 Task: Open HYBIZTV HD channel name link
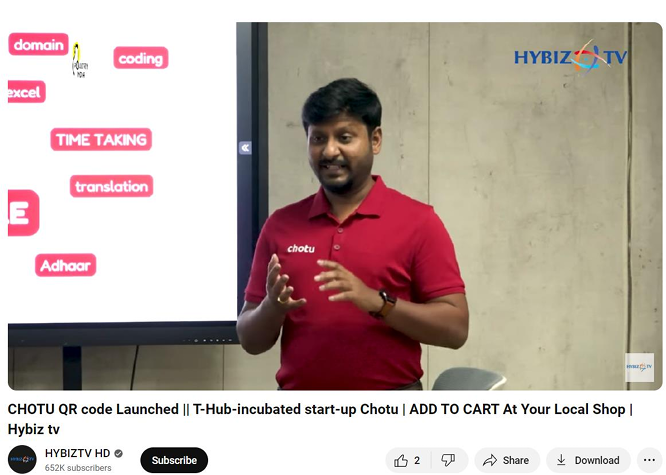pos(77,453)
